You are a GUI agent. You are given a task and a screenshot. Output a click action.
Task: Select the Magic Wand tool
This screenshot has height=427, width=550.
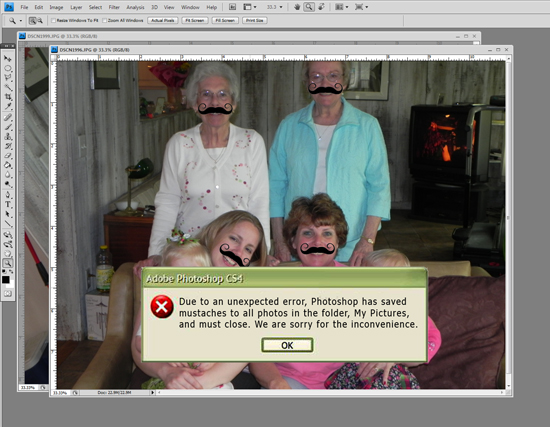8,87
